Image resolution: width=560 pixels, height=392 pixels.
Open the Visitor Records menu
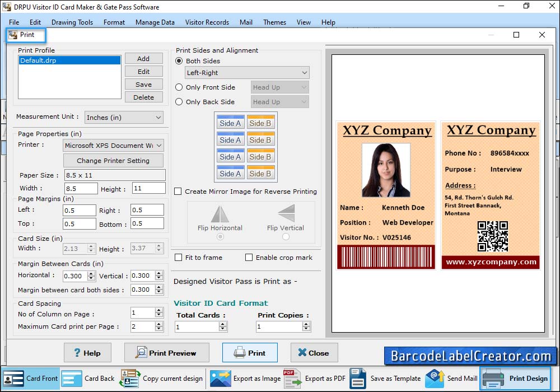pos(207,22)
